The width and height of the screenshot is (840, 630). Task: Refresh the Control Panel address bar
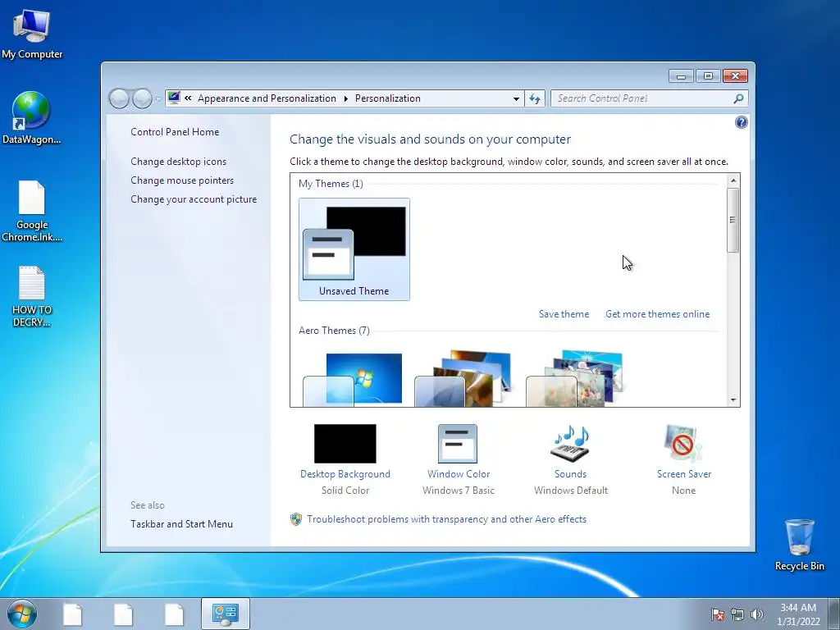coord(535,98)
